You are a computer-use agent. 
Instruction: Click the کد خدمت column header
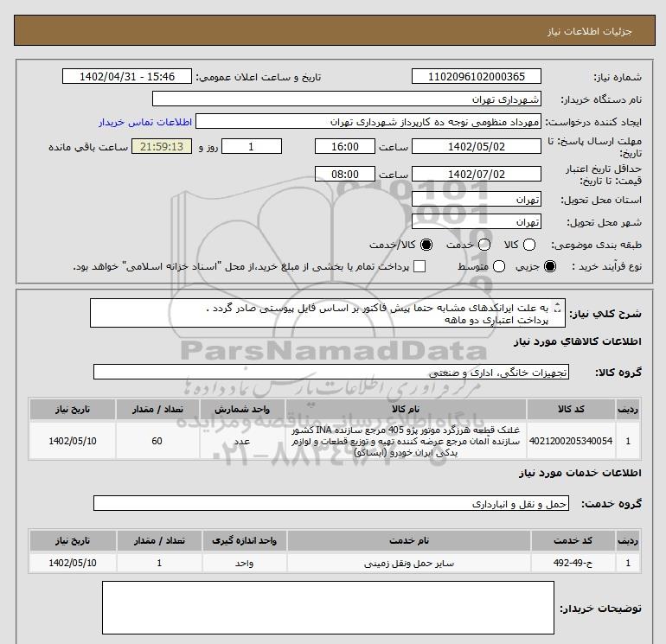[573, 540]
